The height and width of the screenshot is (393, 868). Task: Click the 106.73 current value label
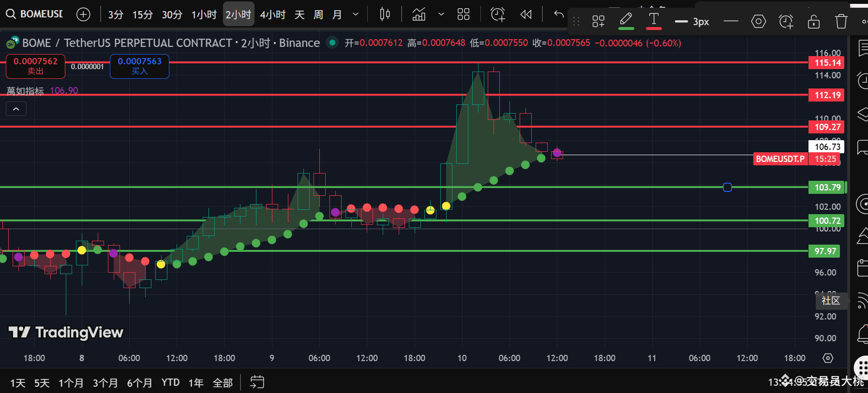coord(826,146)
